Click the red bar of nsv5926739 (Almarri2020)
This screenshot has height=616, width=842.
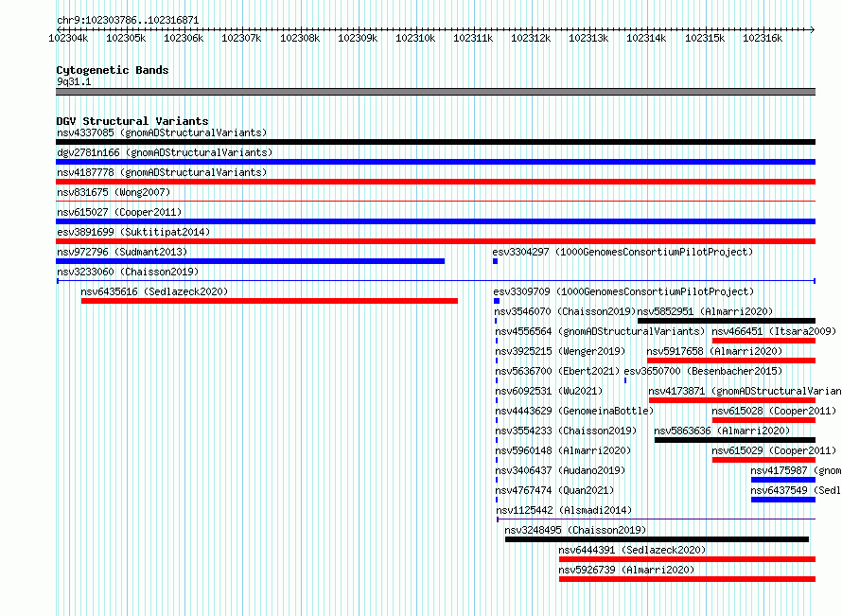(x=688, y=579)
